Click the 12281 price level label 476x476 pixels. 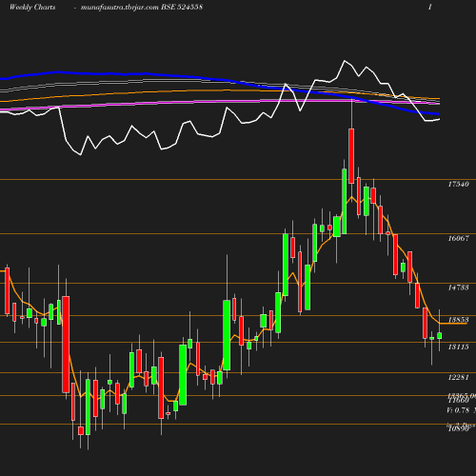(458, 377)
